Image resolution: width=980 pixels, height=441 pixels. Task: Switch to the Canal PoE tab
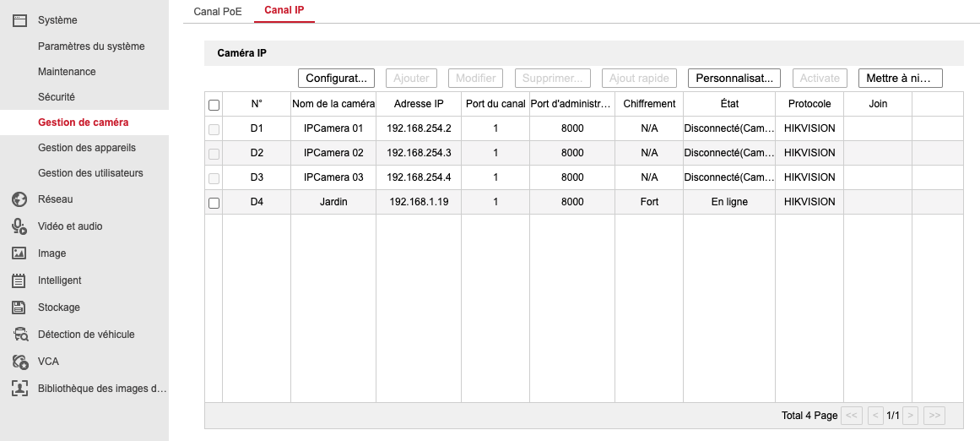click(218, 11)
